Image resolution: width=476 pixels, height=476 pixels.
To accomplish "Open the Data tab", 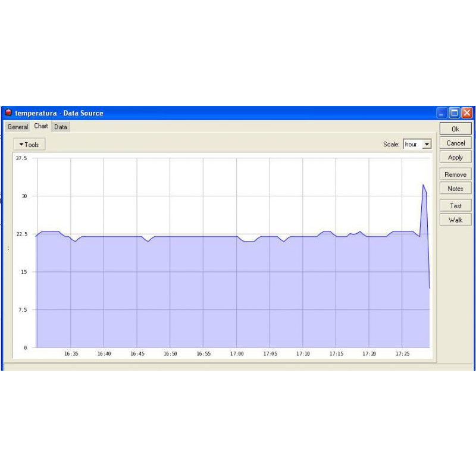I will click(61, 127).
